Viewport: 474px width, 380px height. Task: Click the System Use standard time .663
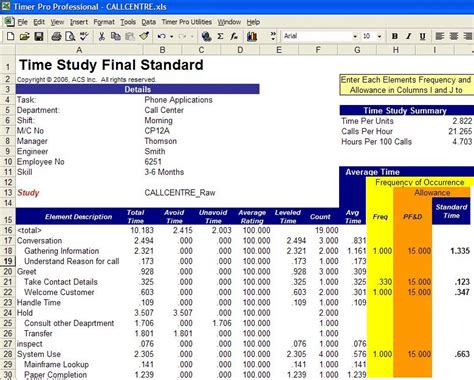[462, 354]
